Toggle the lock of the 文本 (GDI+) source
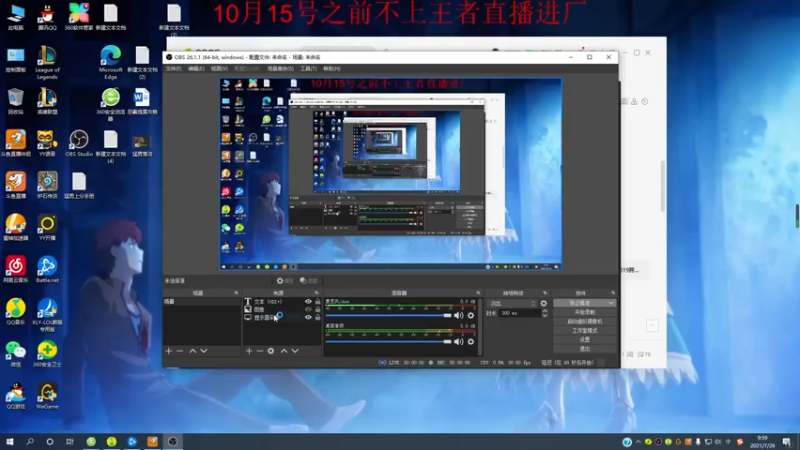This screenshot has width=800, height=450. pos(318,302)
